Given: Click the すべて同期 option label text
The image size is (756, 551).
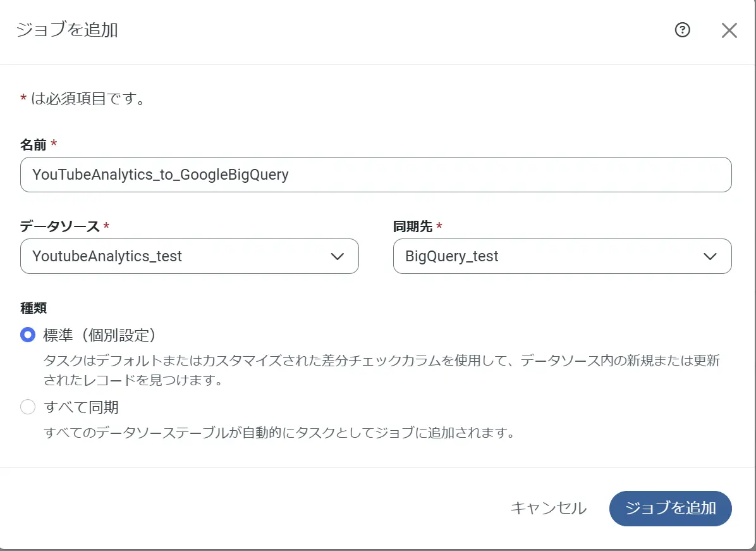Looking at the screenshot, I should click(81, 407).
